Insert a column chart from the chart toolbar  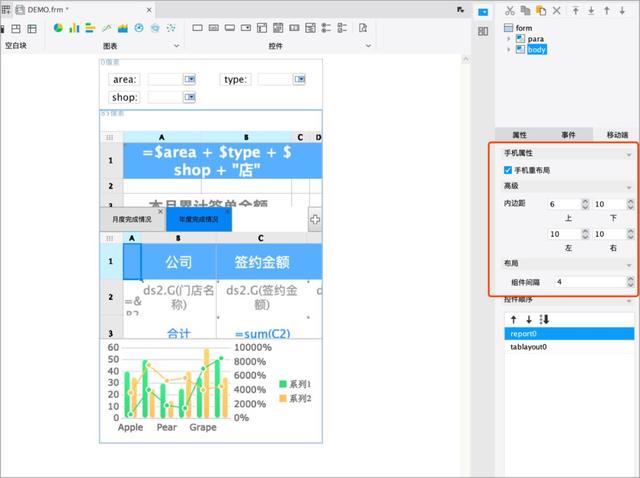[74, 28]
